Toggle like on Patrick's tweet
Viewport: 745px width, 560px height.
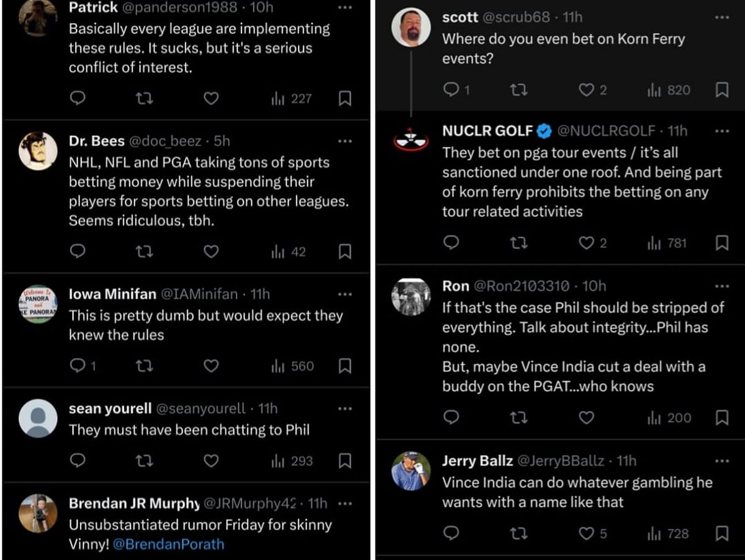point(211,98)
